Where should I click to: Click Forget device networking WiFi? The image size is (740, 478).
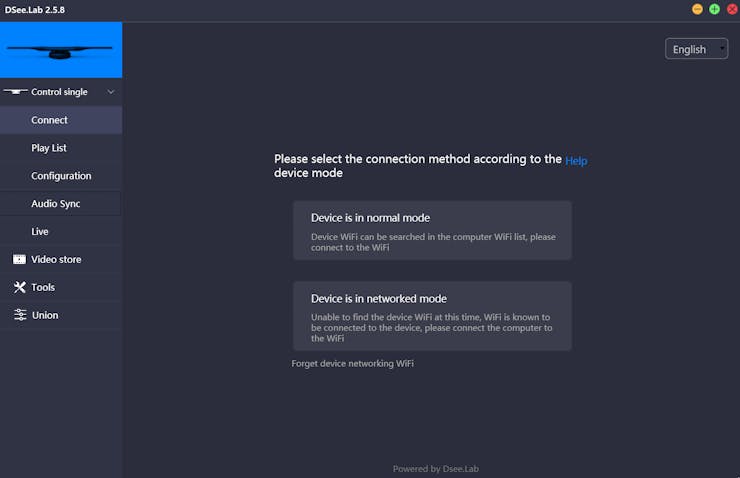pos(352,364)
